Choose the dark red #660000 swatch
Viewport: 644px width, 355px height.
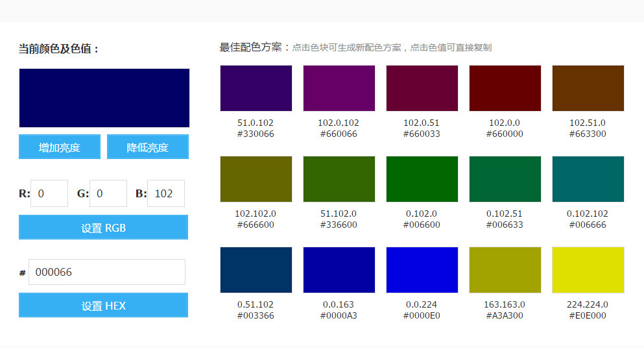tap(505, 88)
